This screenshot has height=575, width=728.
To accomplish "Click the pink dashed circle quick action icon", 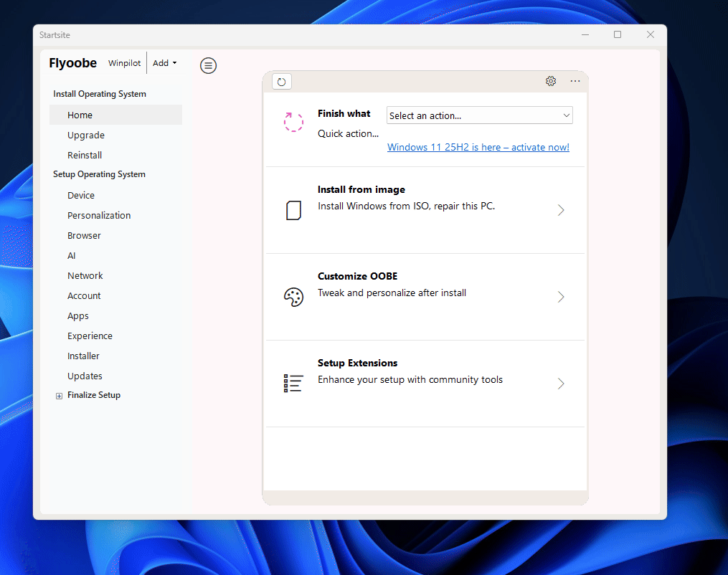I will (x=293, y=122).
